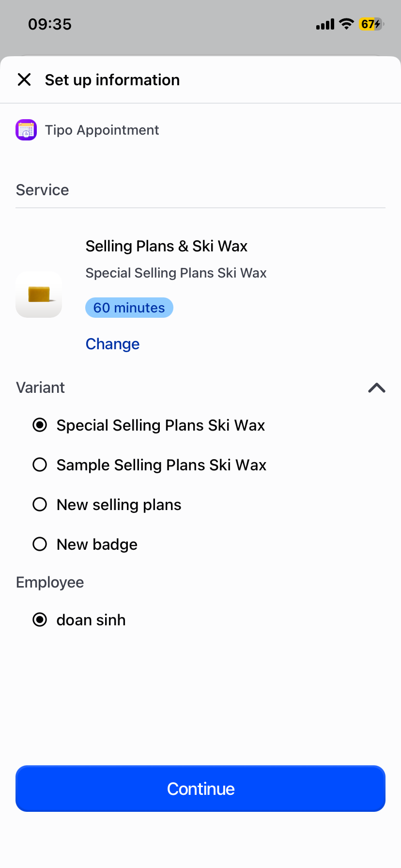Collapse the Variant section chevron
Screen dimensions: 401x868
click(x=376, y=387)
